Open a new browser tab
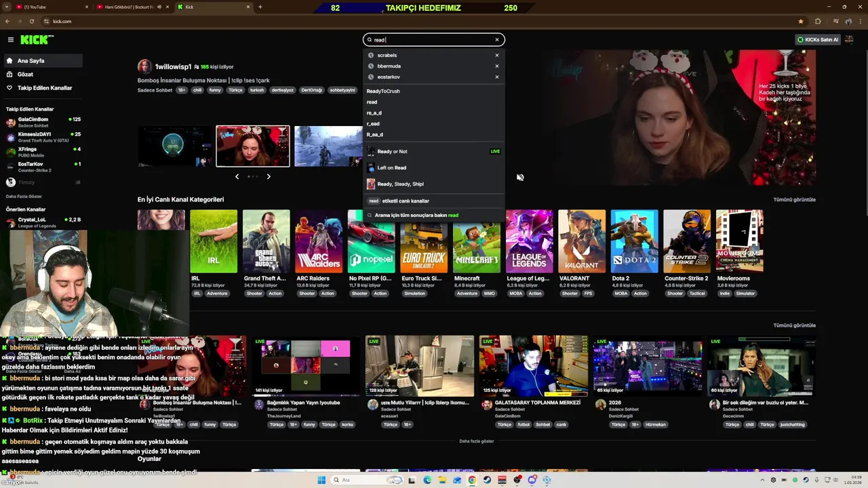The width and height of the screenshot is (868, 488). click(x=260, y=7)
